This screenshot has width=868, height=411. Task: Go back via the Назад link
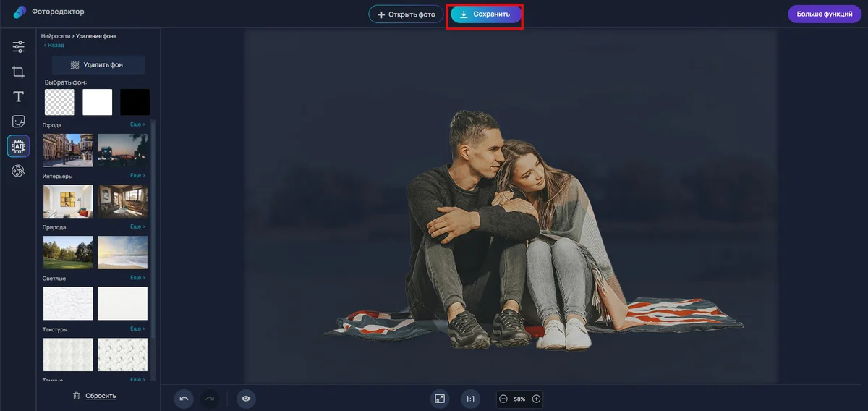(54, 45)
